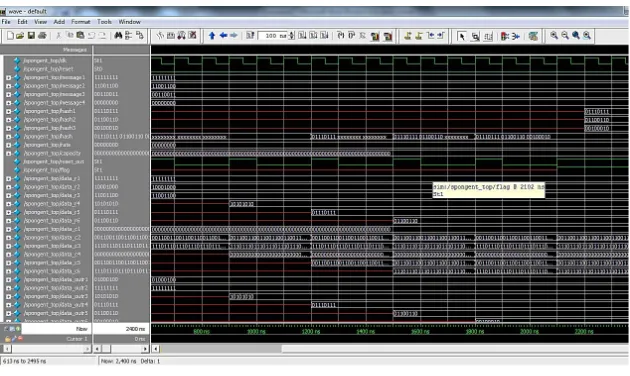This screenshot has width=630, height=376.
Task: Expand the message1 signal bus
Action: tap(8, 78)
